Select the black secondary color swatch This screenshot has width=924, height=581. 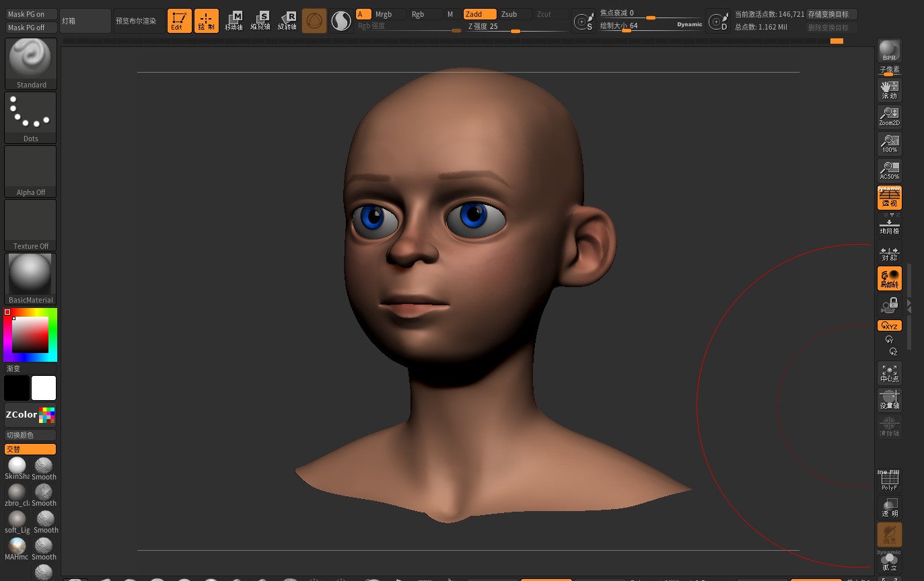17,388
